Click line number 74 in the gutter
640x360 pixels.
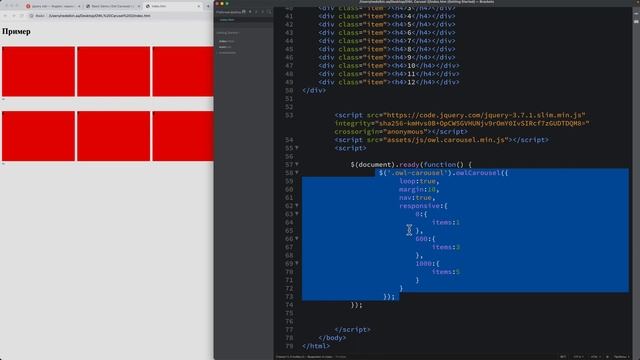[x=289, y=304]
